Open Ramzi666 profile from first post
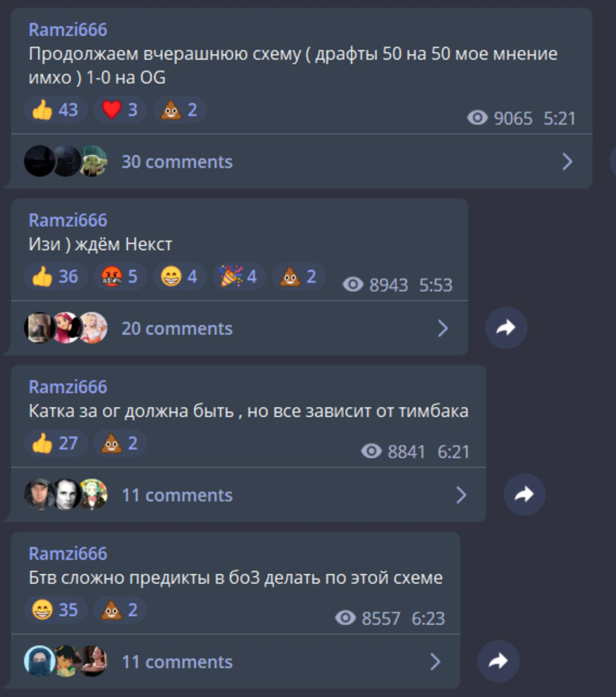 pyautogui.click(x=68, y=30)
